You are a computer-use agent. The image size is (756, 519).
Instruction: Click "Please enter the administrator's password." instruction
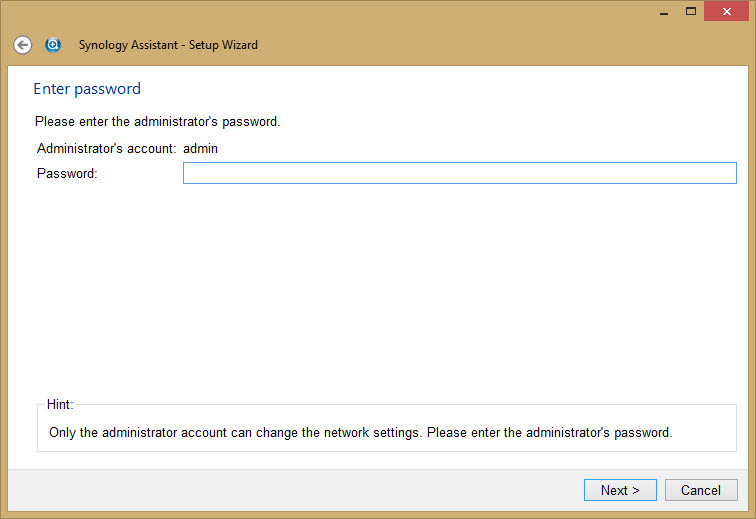(x=157, y=121)
